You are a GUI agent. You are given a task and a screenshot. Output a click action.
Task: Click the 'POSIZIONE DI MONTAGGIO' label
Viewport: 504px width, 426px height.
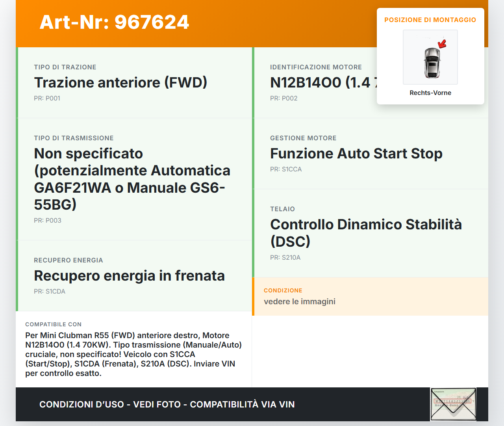click(x=430, y=20)
